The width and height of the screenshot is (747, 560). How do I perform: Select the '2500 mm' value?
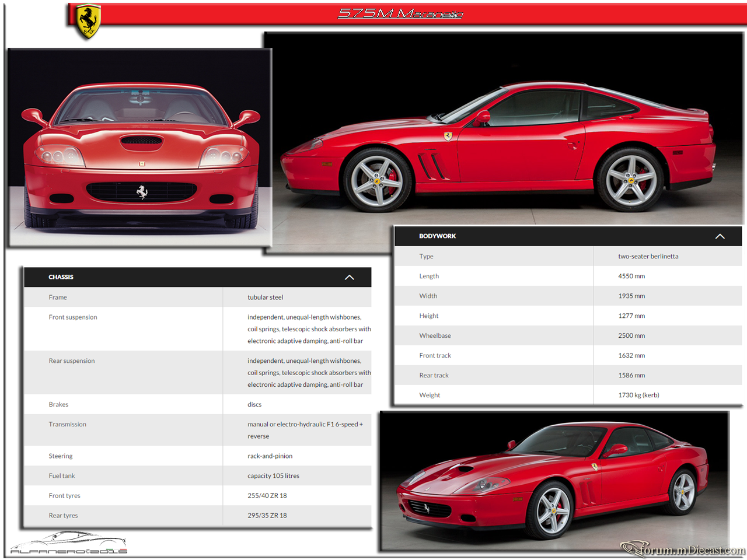pos(631,336)
